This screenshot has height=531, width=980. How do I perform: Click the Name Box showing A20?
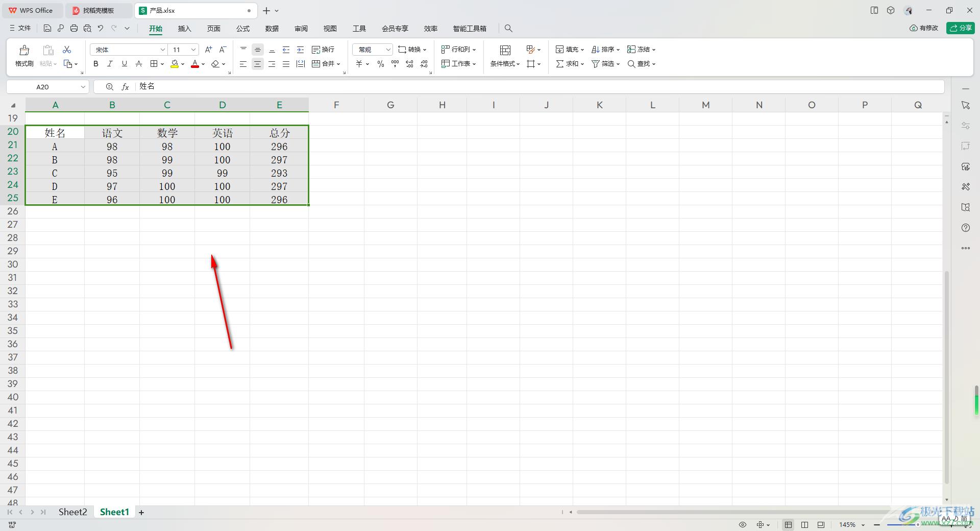click(47, 87)
